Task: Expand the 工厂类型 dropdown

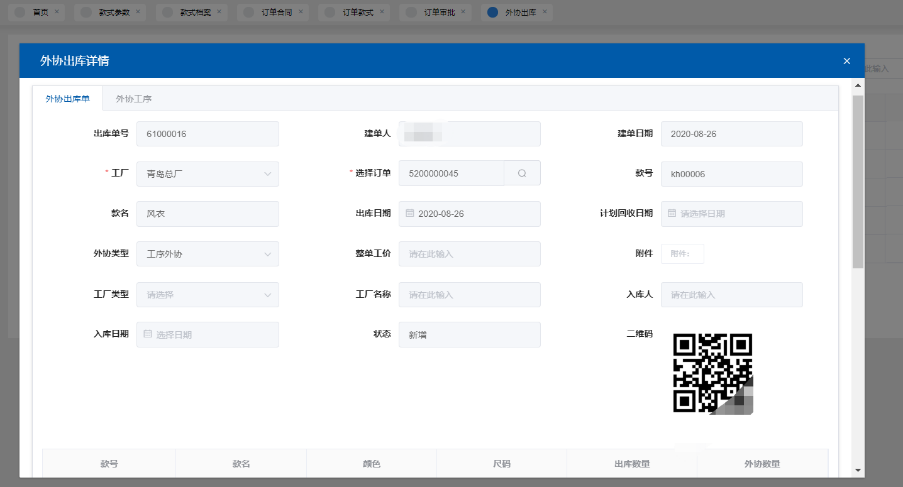Action: [209, 295]
